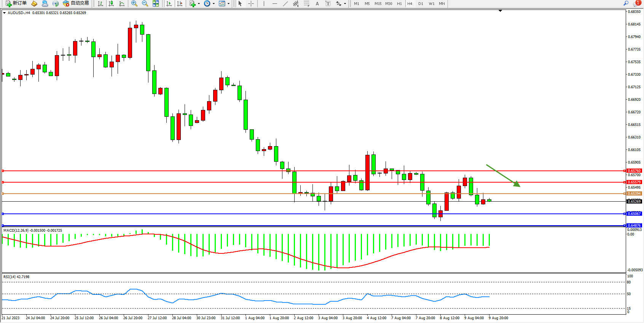The image size is (644, 323).
Task: Zoom out on the chart
Action: pyautogui.click(x=145, y=3)
